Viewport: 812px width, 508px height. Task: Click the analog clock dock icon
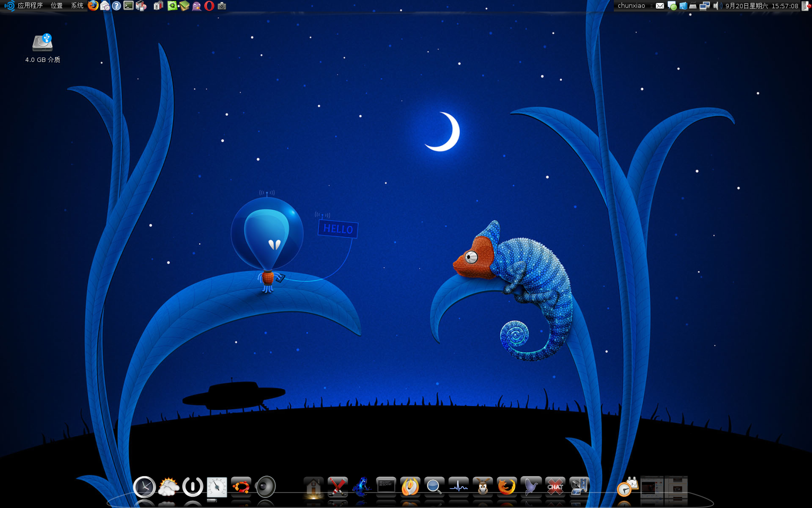click(x=145, y=487)
